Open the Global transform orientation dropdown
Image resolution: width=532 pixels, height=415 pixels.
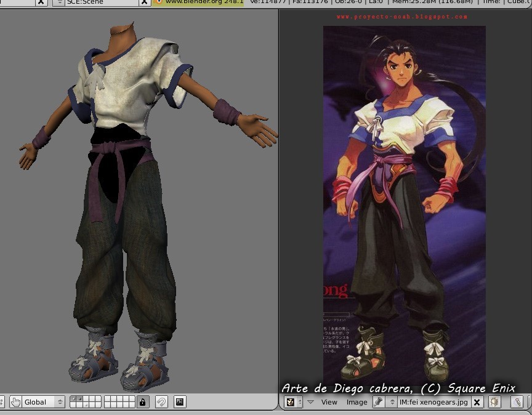[43, 402]
